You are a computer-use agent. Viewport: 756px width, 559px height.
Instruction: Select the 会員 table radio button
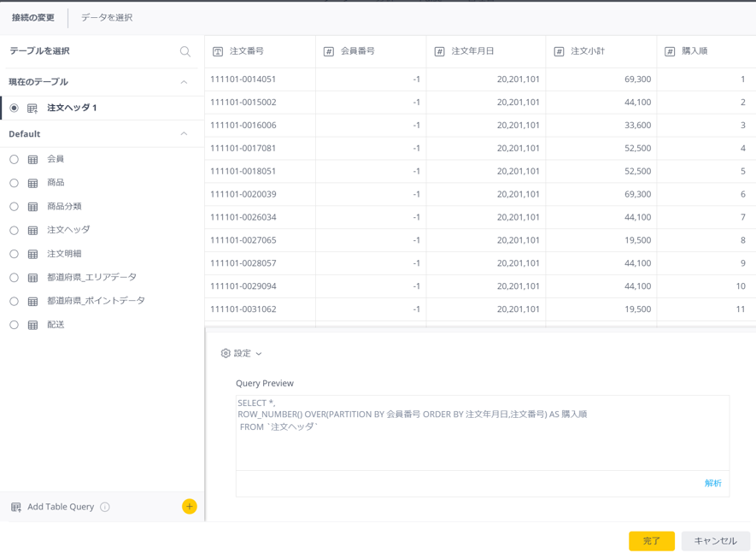pyautogui.click(x=14, y=159)
